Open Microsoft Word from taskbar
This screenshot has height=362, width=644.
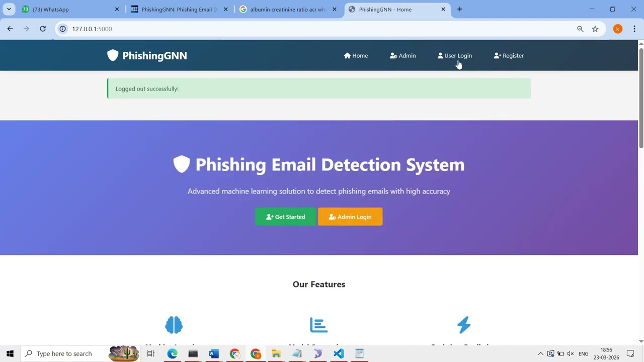point(214,353)
